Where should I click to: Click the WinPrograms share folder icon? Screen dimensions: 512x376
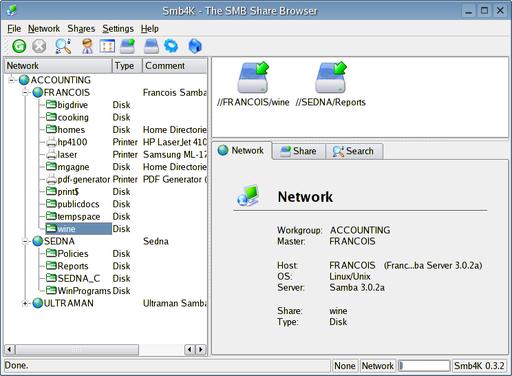[51, 290]
